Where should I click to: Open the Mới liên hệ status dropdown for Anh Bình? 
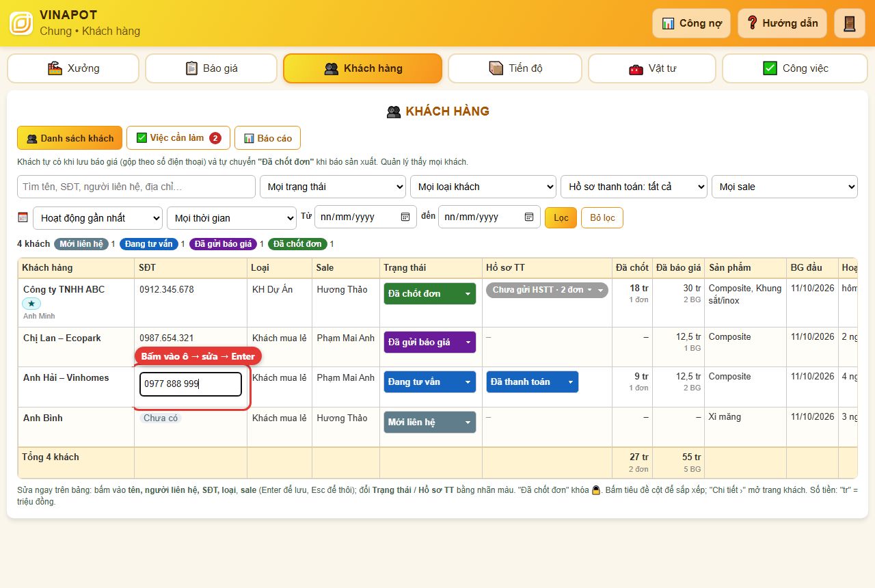(429, 422)
